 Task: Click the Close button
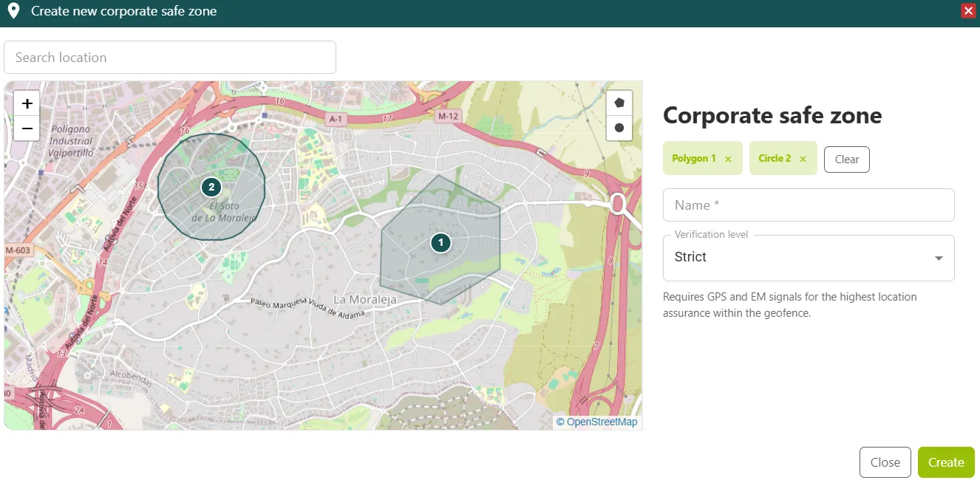[885, 462]
